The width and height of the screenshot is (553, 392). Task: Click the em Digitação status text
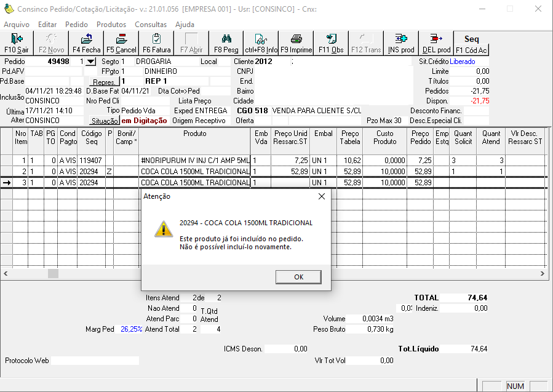144,121
